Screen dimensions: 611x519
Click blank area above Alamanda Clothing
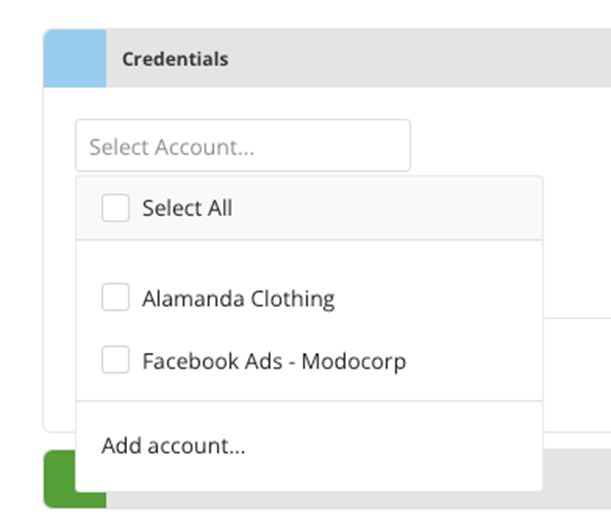(x=309, y=257)
